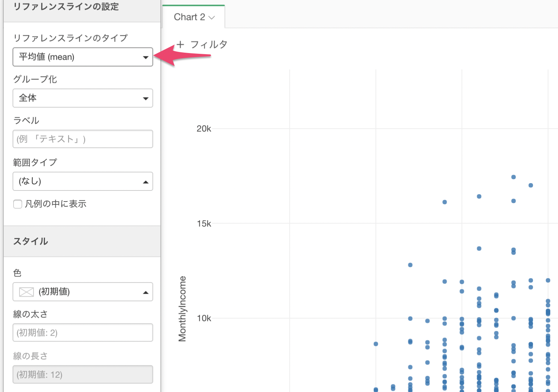The height and width of the screenshot is (392, 558).
Task: Click the 線の太さ input field
Action: coord(83,333)
